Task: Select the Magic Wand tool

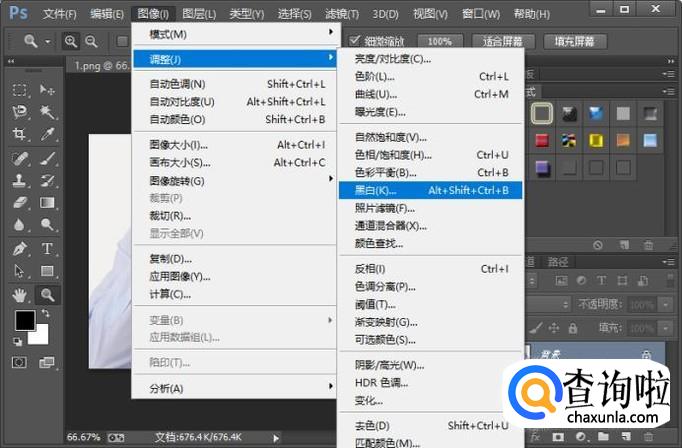Action: click(x=47, y=112)
